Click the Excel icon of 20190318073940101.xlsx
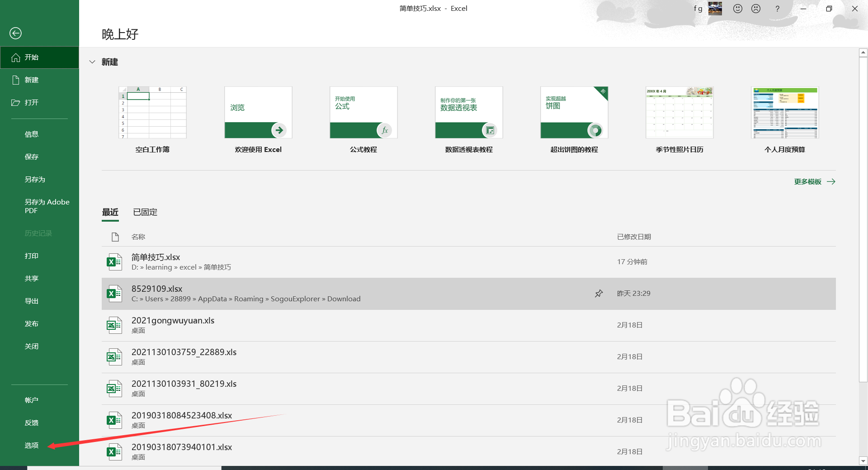Screen dimensions: 868x470 [114, 452]
